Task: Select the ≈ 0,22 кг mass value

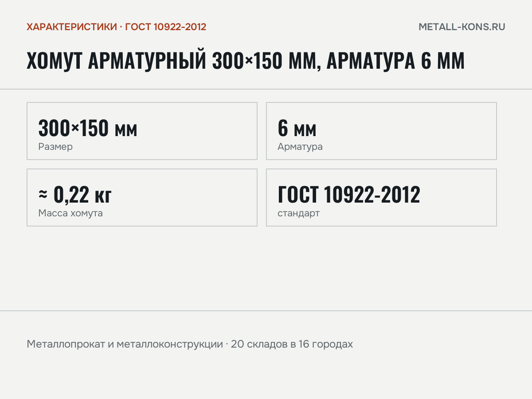Action: tap(75, 195)
